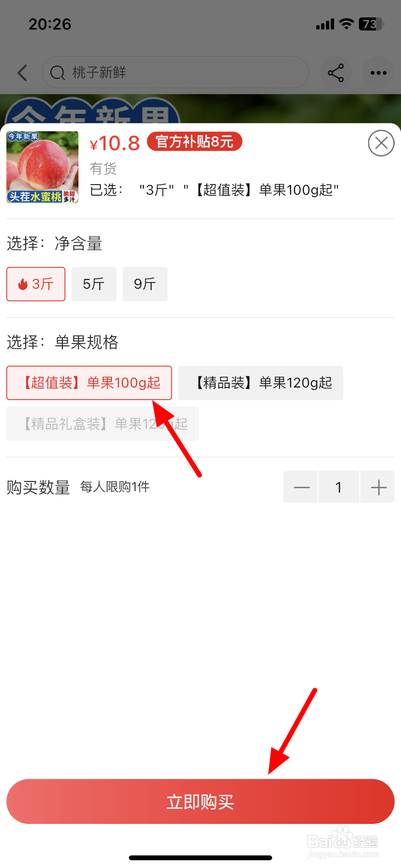Screen dimensions: 401x868
Task: Choose 【精品装】单果120g起 option
Action: [x=261, y=383]
